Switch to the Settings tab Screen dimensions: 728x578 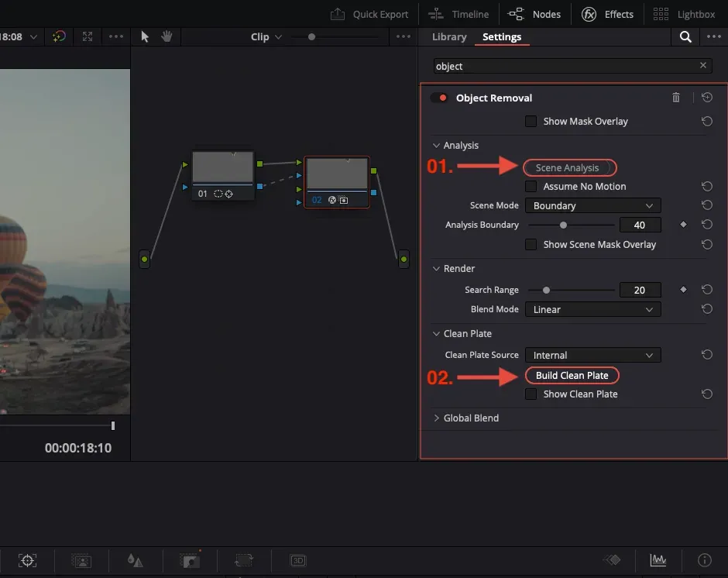tap(501, 36)
